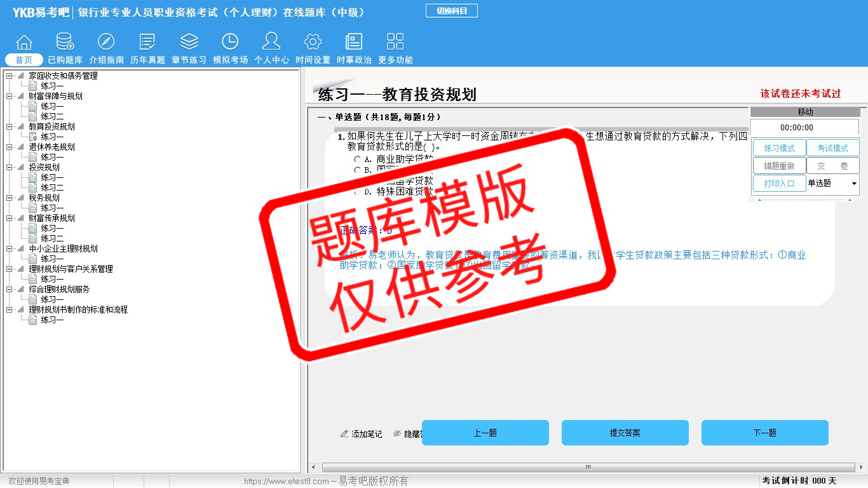Switch to 练习模式 practice mode
The image size is (868, 488).
[780, 148]
